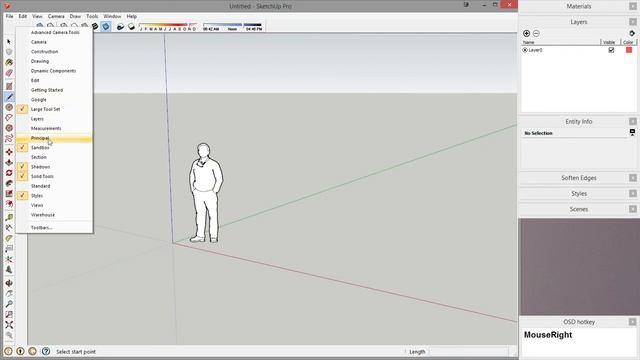Choose the Axes tool

point(9,259)
